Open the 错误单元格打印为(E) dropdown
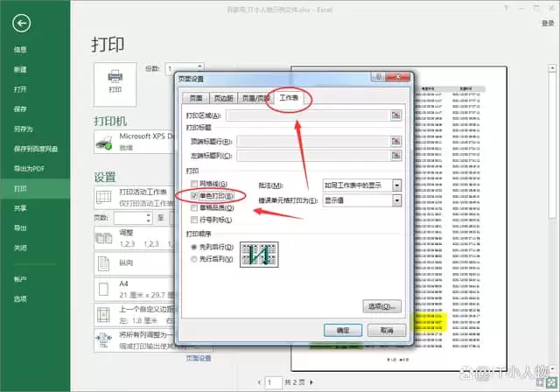 396,200
